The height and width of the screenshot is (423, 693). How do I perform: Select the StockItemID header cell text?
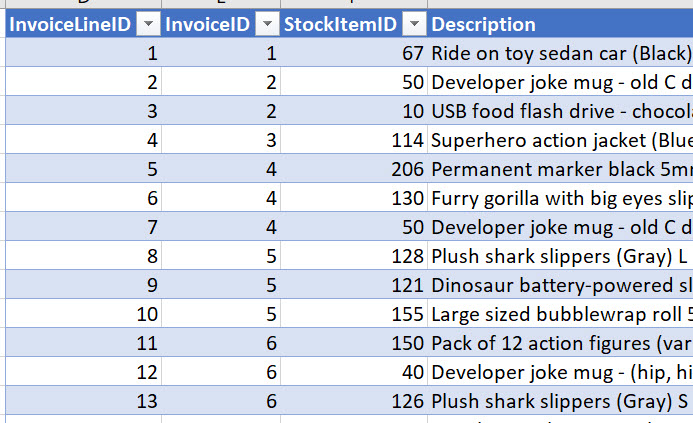(x=340, y=25)
